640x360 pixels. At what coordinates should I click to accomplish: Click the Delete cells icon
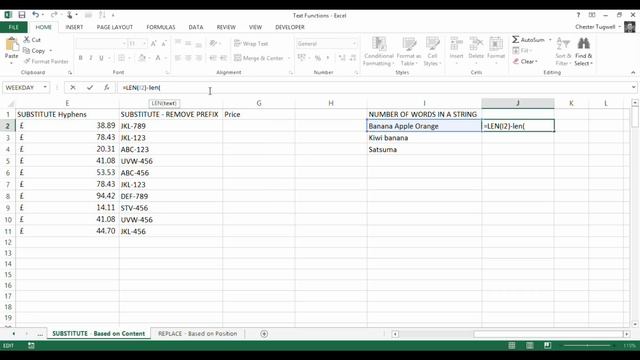point(476,48)
